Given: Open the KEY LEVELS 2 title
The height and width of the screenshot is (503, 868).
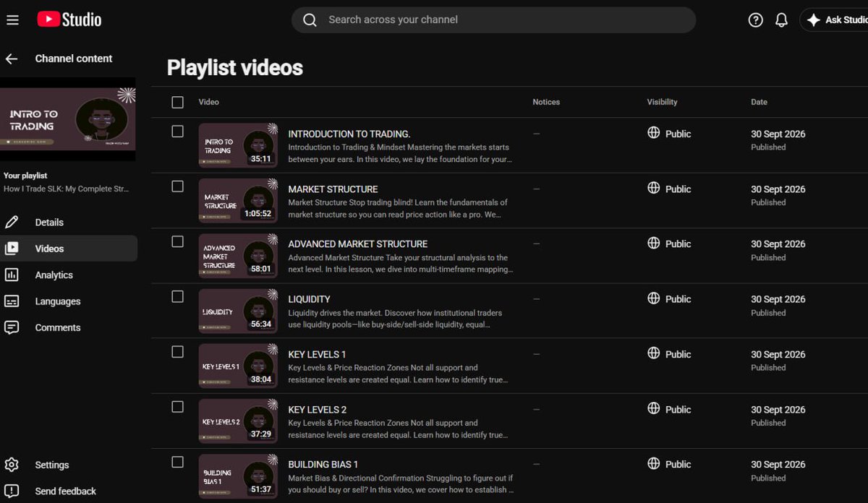Looking at the screenshot, I should (318, 410).
